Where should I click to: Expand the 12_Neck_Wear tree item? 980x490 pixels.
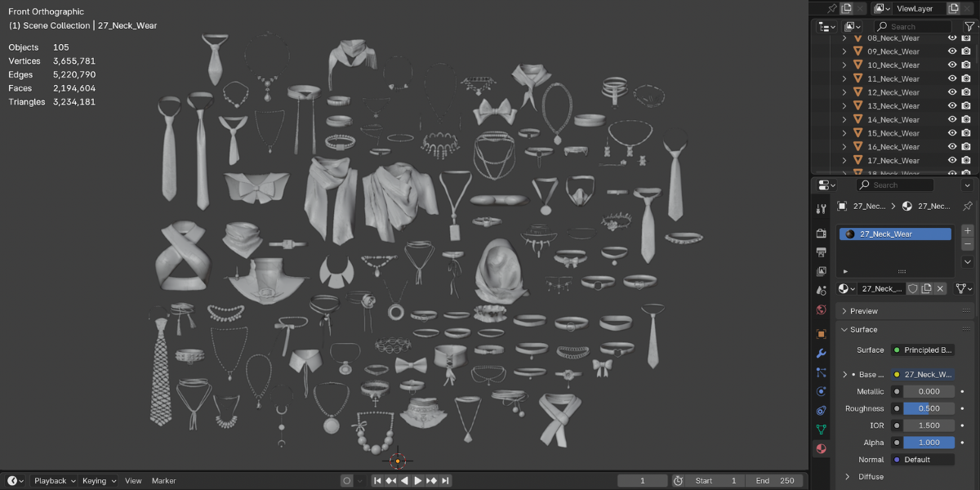844,92
